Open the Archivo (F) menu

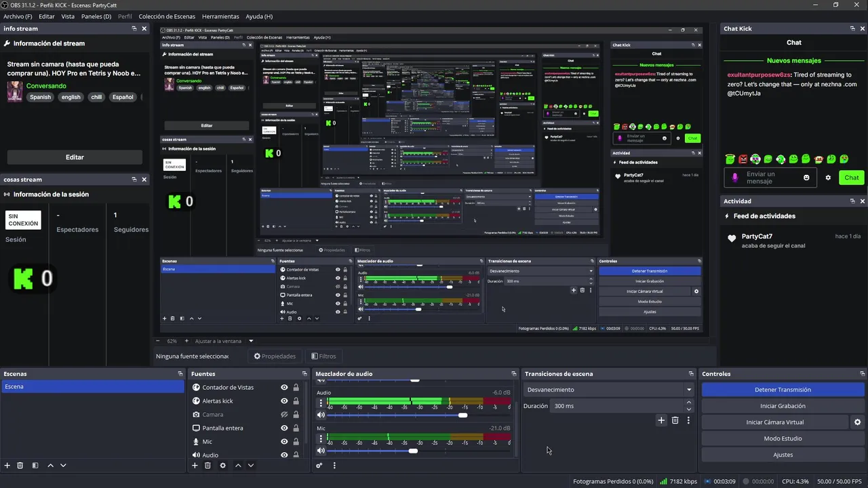click(18, 16)
